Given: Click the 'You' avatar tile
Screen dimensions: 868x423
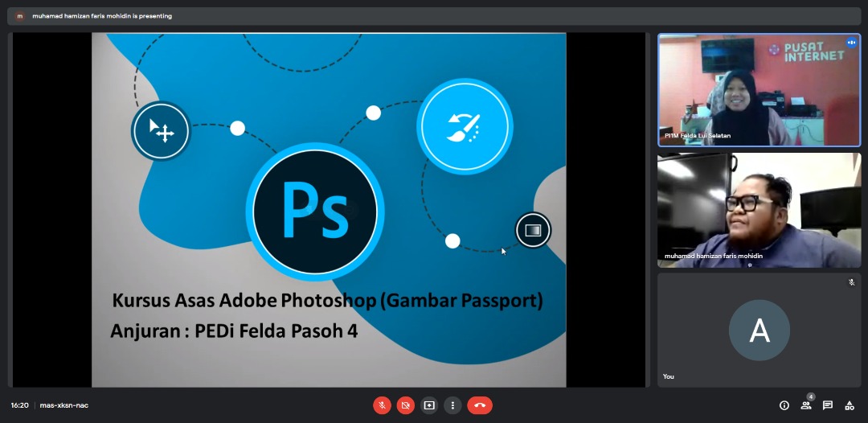Looking at the screenshot, I should click(x=759, y=330).
